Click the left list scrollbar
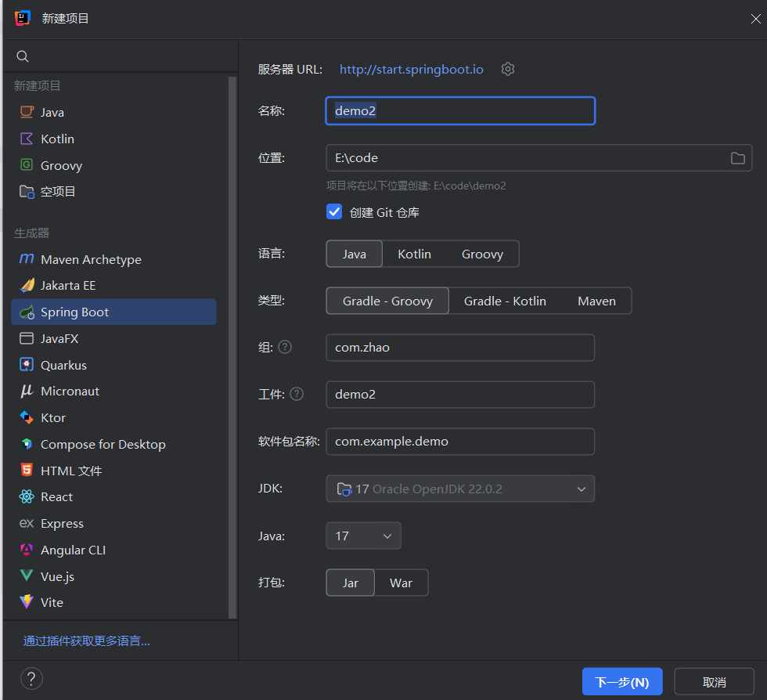Viewport: 767px width, 700px height. (x=232, y=348)
